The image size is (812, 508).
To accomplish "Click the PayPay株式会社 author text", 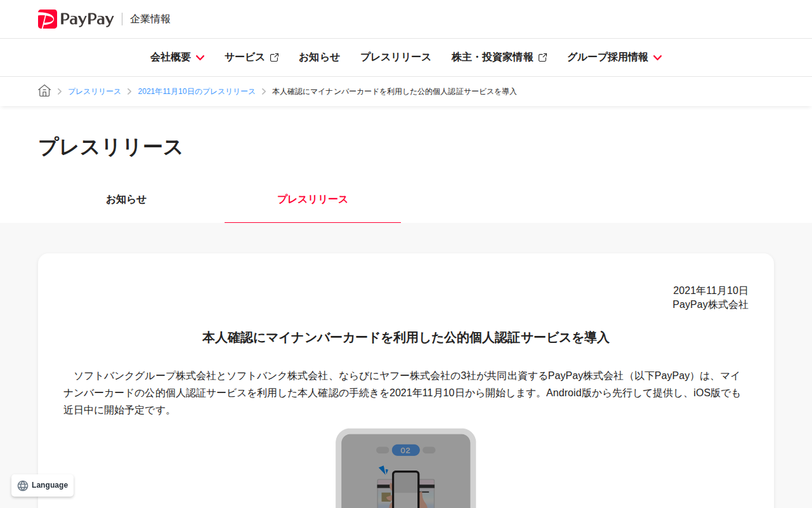I will click(x=710, y=305).
